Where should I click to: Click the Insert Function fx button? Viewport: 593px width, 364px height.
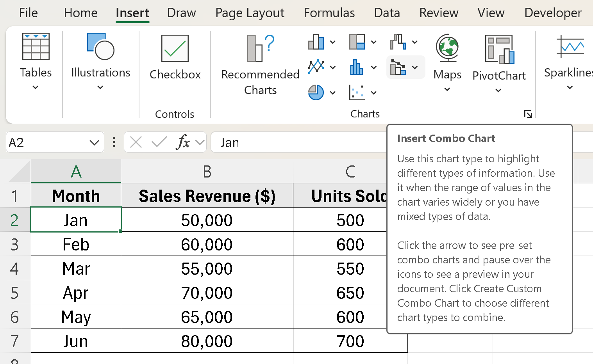tap(183, 142)
